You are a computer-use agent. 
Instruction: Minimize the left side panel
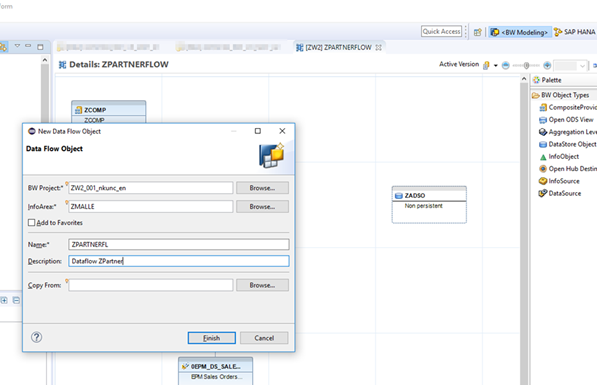[x=28, y=46]
